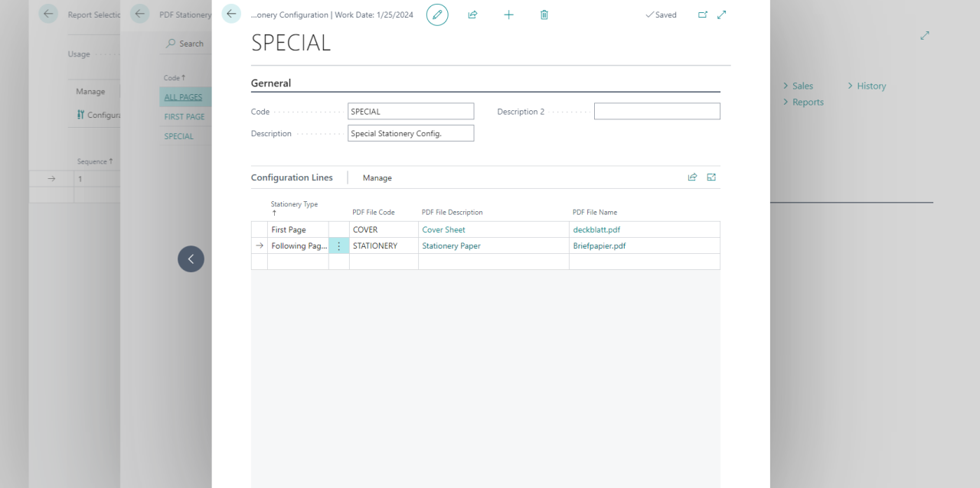This screenshot has height=488, width=980.
Task: Click the back arrow on SPECIAL card
Action: 231,13
